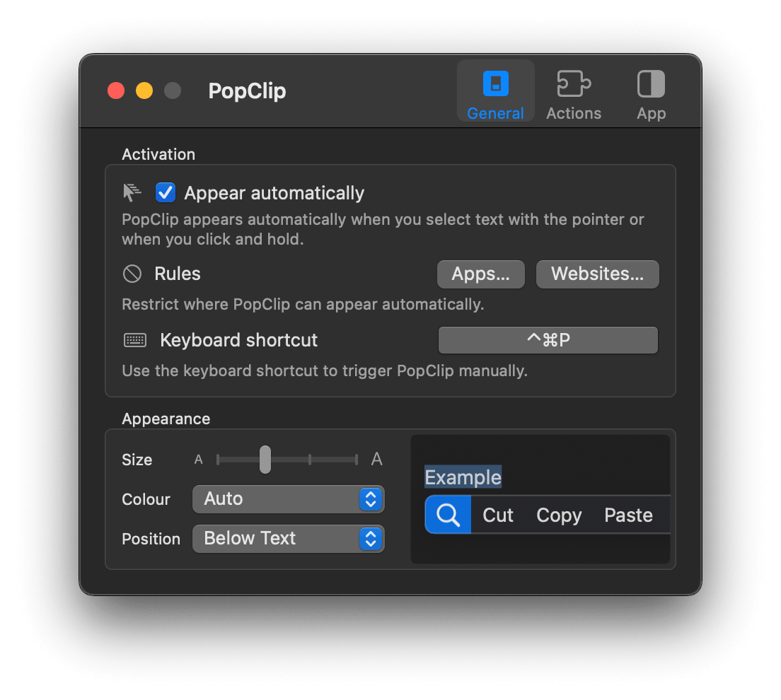This screenshot has height=700, width=781.
Task: Click Copy in the example preview bar
Action: (x=559, y=515)
